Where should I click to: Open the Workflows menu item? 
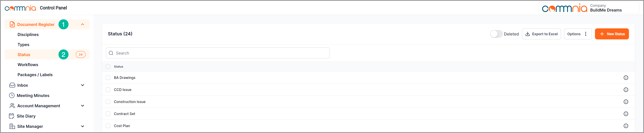point(28,65)
